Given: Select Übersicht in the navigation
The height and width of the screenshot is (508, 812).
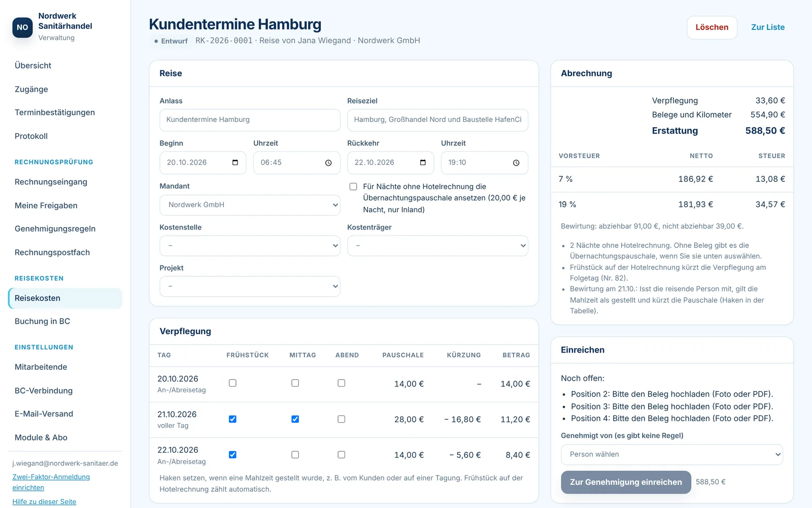Looking at the screenshot, I should click(33, 66).
